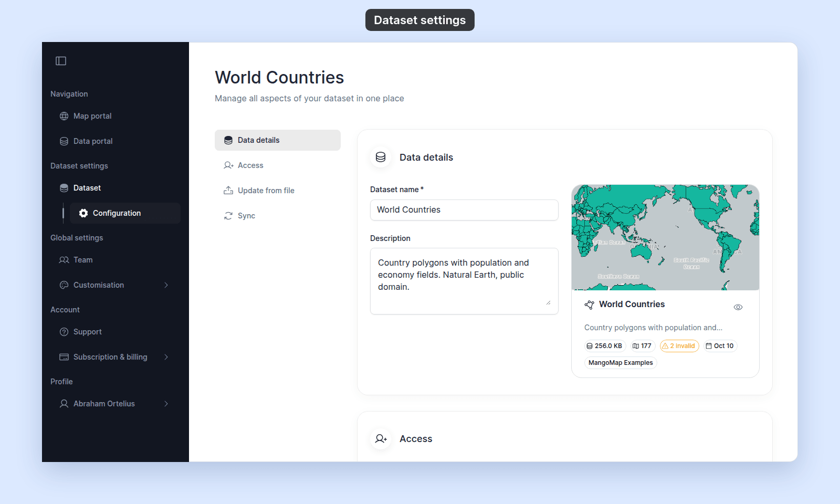840x504 pixels.
Task: Click the Profile section label
Action: (61, 382)
